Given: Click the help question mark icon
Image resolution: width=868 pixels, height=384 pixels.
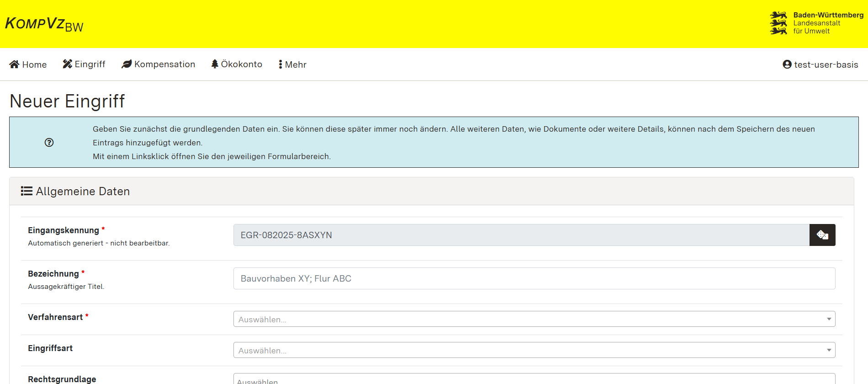Looking at the screenshot, I should click(49, 143).
